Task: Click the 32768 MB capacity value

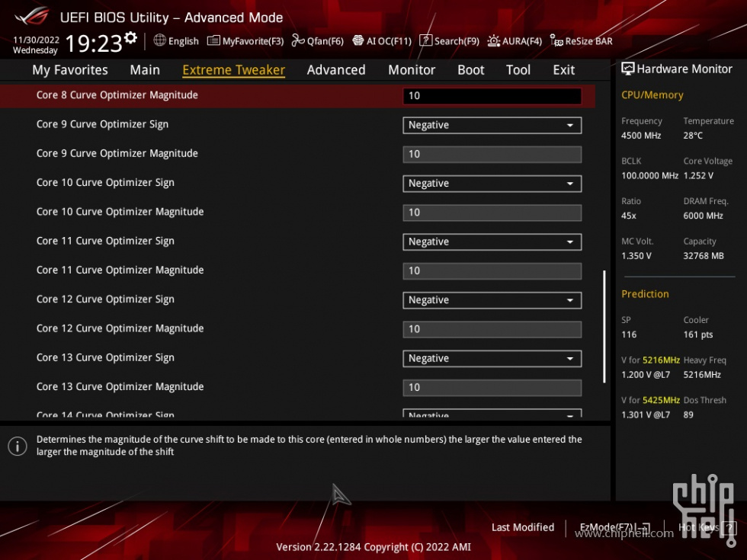Action: click(704, 256)
